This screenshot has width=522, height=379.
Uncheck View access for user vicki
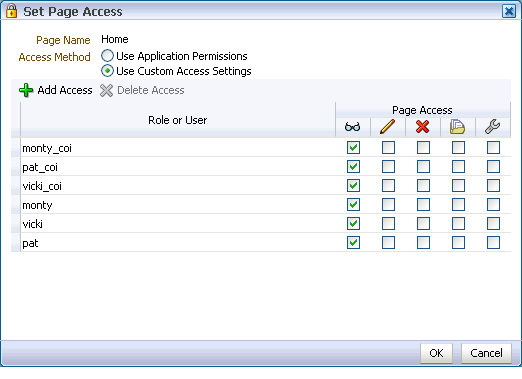pyautogui.click(x=353, y=224)
